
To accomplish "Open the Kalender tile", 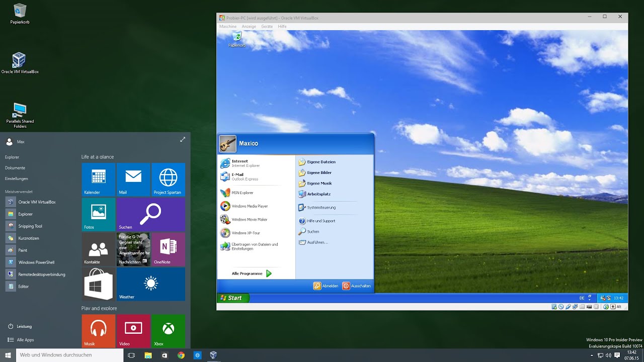I will click(99, 179).
